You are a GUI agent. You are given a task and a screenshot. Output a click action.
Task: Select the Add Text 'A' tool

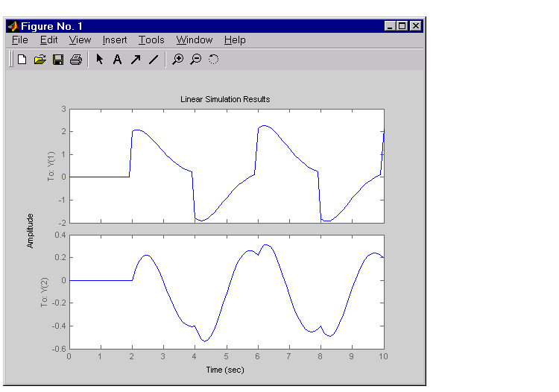click(117, 60)
